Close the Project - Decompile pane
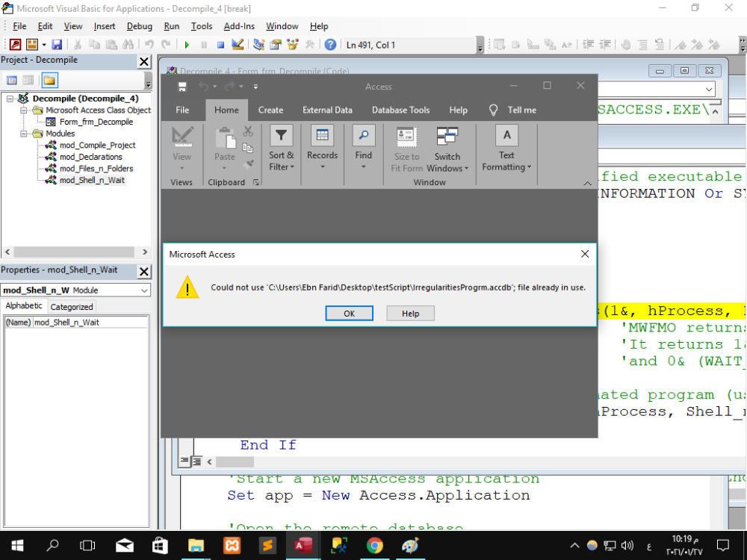Image resolution: width=747 pixels, height=560 pixels. point(144,61)
